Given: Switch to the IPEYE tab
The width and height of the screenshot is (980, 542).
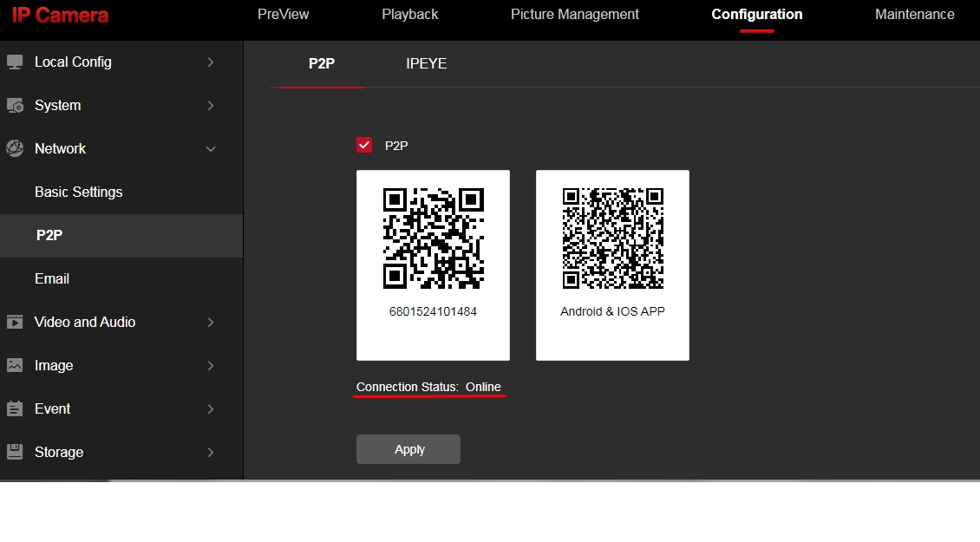Looking at the screenshot, I should click(x=426, y=63).
